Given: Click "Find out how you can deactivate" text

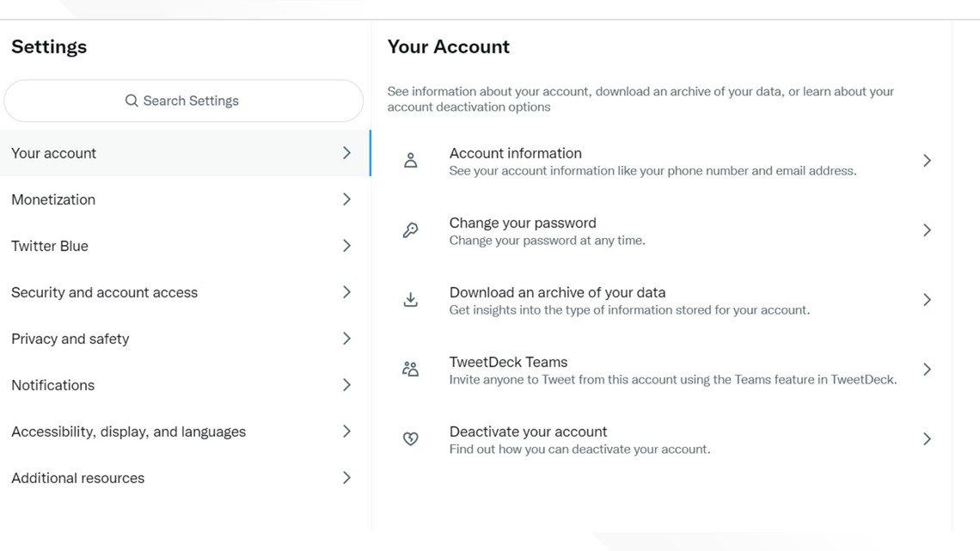Looking at the screenshot, I should click(x=579, y=450).
